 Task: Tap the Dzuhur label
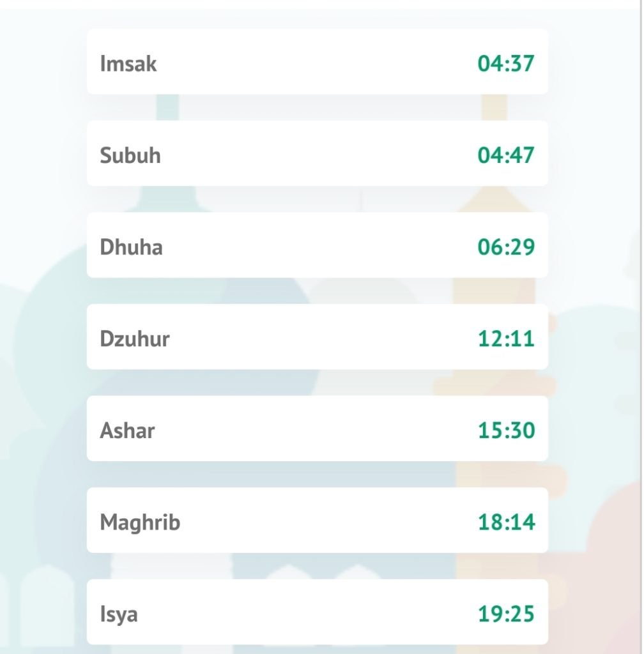tap(134, 338)
